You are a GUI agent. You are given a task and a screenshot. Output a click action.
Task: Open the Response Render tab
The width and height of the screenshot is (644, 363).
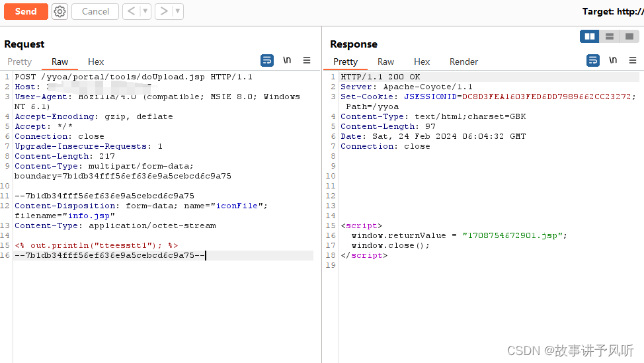point(463,61)
